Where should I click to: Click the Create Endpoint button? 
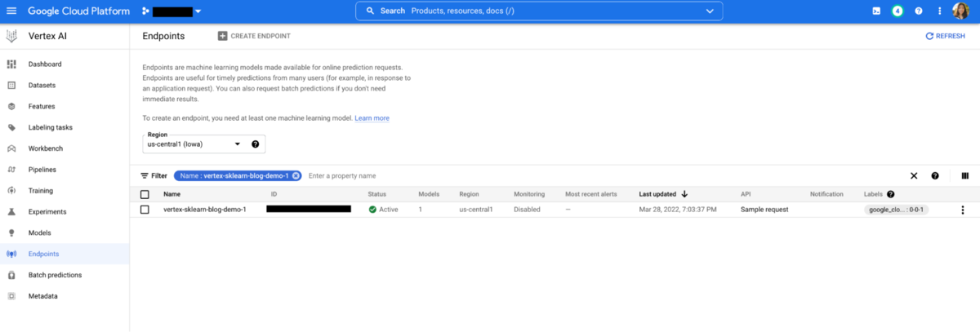254,36
